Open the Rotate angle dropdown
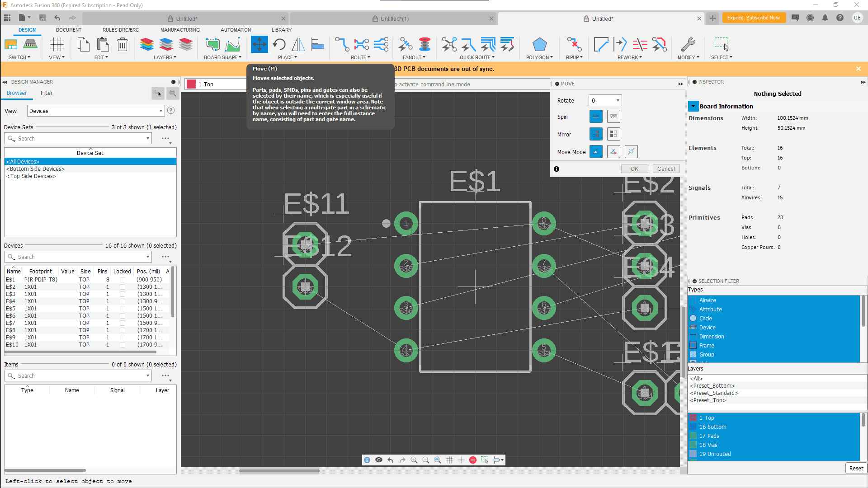The width and height of the screenshot is (868, 488). click(x=618, y=101)
